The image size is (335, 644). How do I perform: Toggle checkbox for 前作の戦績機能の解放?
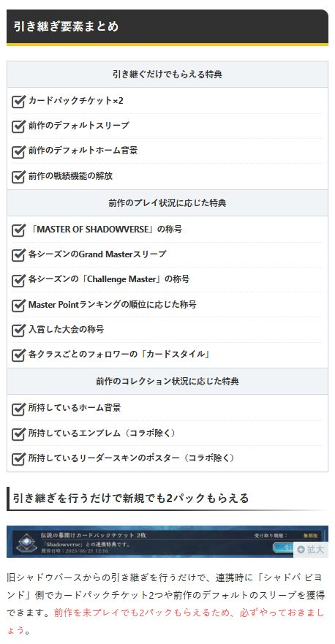pos(18,177)
